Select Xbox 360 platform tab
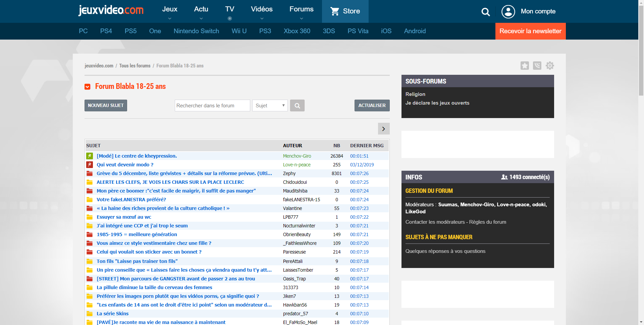 coord(297,31)
